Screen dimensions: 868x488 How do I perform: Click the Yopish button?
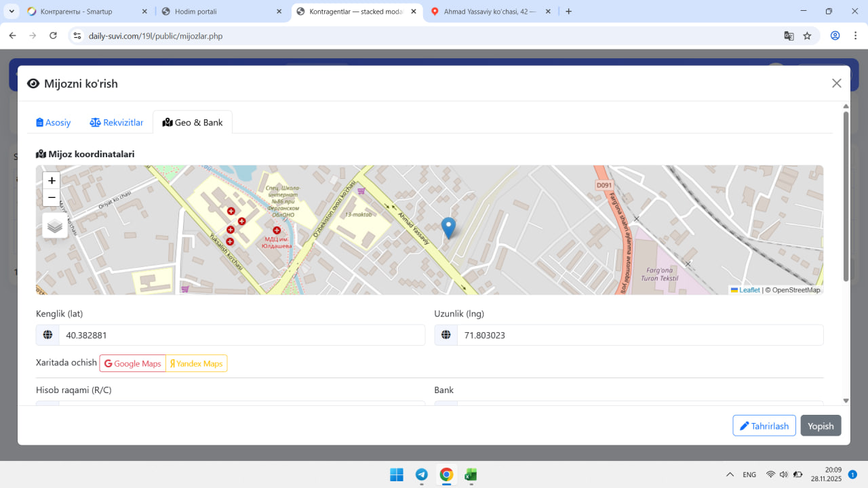(x=821, y=426)
